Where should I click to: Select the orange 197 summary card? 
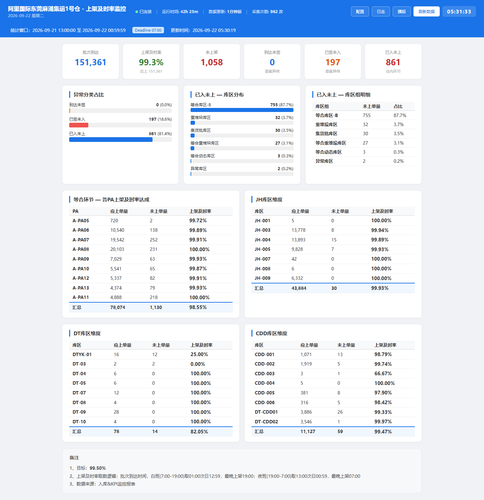pos(333,62)
